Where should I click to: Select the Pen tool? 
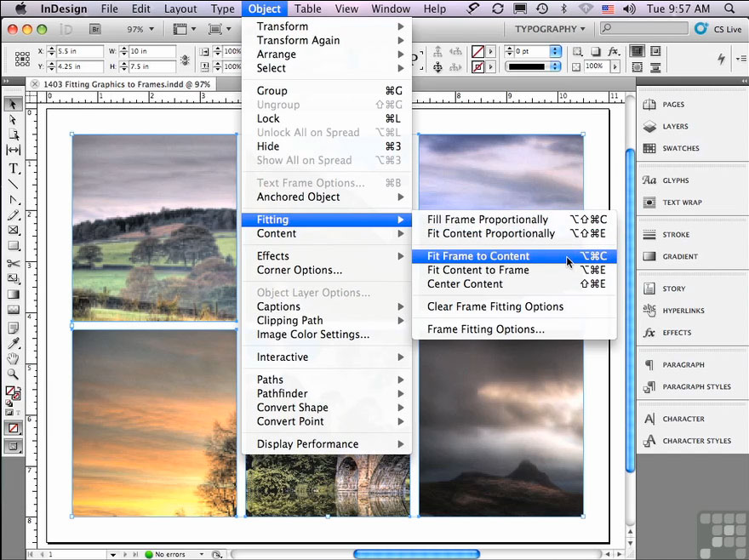point(13,199)
